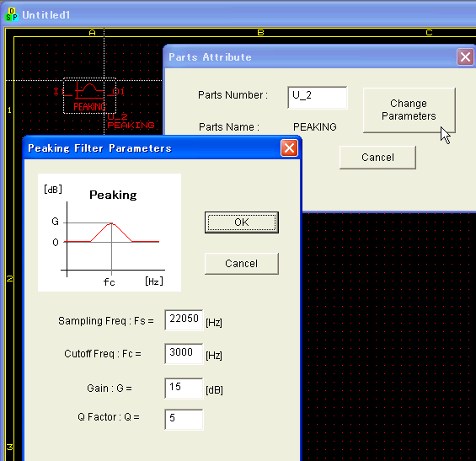The height and width of the screenshot is (461, 476).
Task: Cancel the Peaking Filter Parameters dialog
Action: (x=241, y=263)
